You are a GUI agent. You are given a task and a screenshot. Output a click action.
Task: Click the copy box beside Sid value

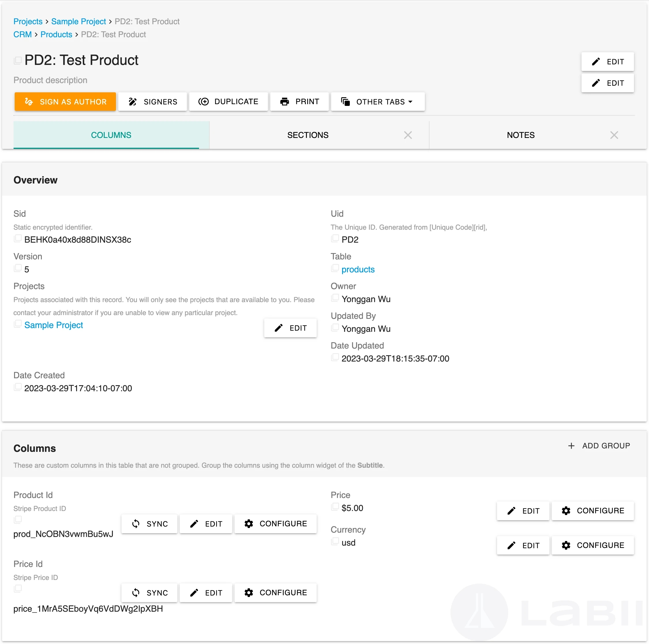[18, 239]
